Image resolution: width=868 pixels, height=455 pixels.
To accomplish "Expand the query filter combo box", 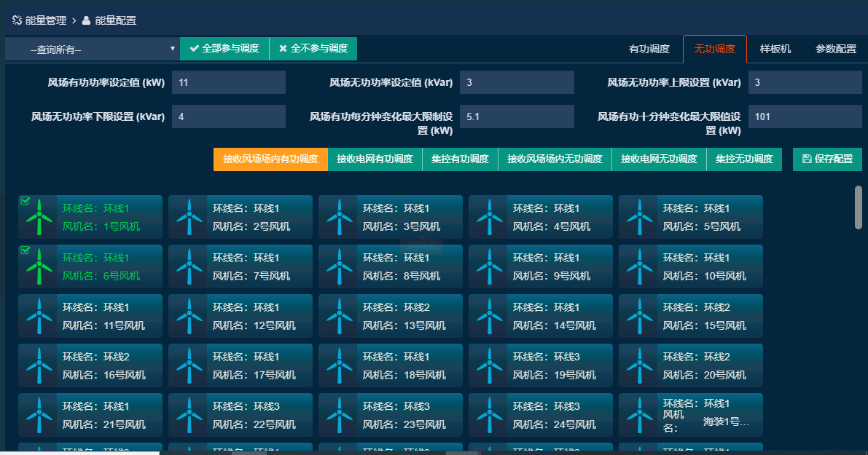I will pos(91,49).
